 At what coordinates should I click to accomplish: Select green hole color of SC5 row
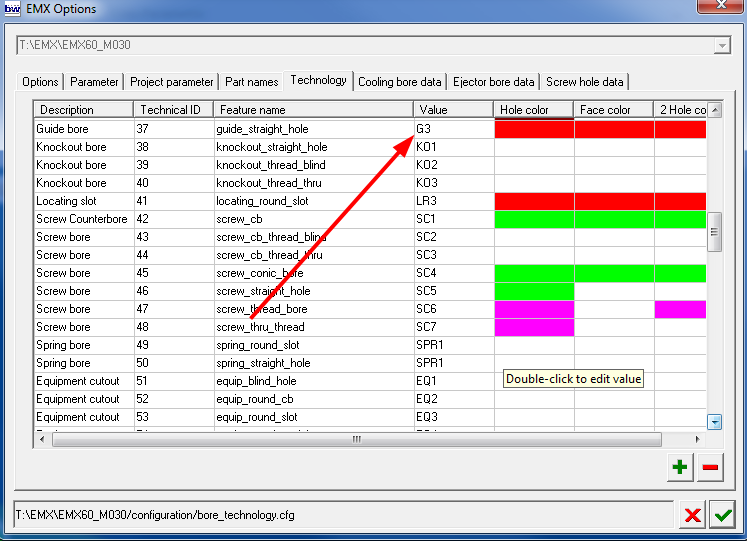point(534,291)
